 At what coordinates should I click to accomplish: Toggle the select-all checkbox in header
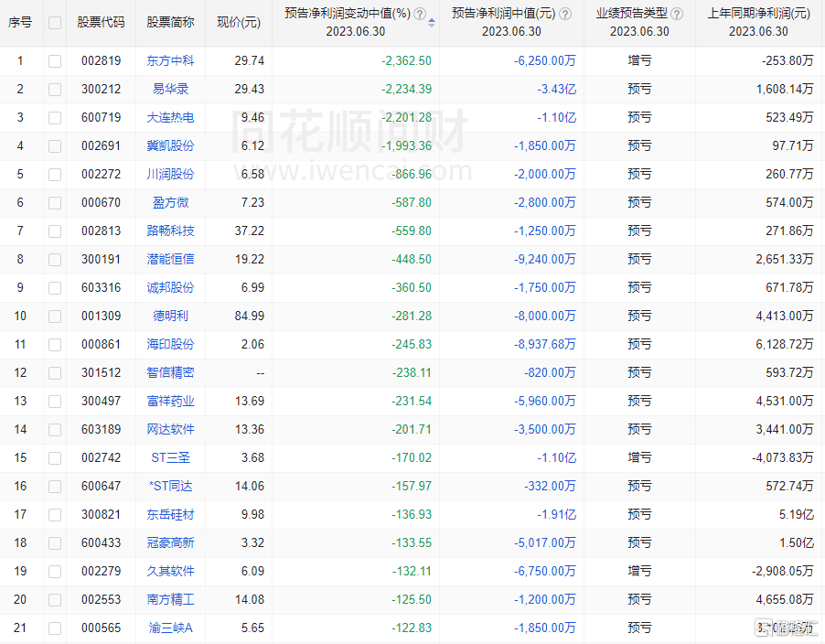55,23
